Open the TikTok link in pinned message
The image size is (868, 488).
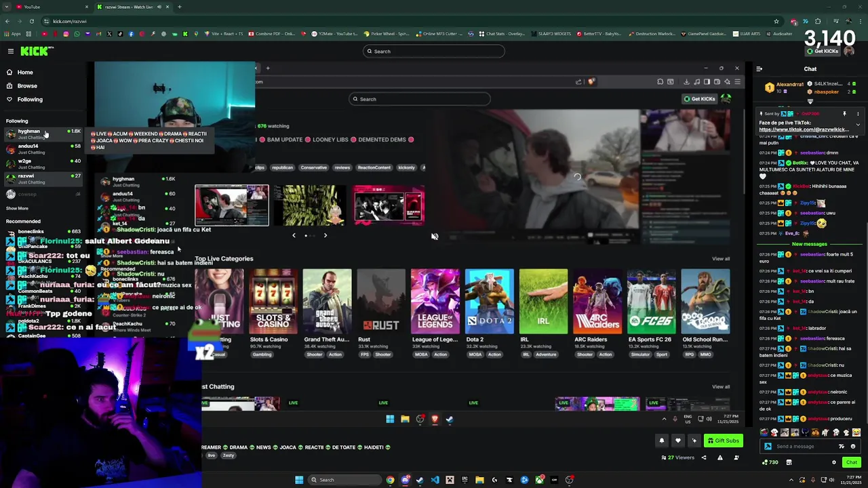coord(804,129)
